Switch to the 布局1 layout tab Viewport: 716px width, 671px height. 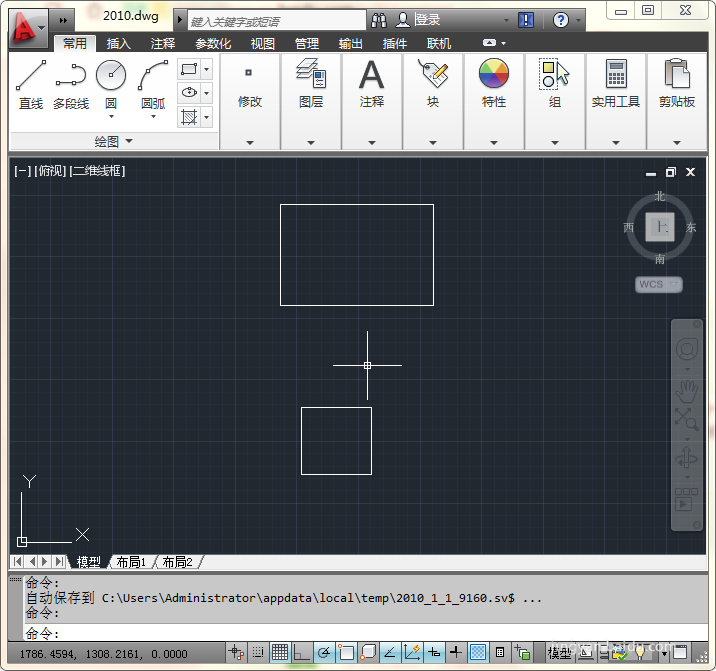click(x=131, y=562)
